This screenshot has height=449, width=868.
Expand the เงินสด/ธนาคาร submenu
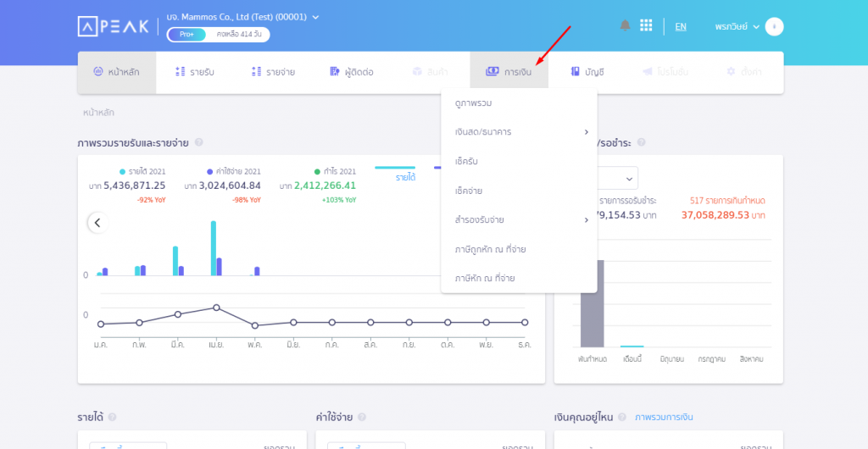(x=519, y=132)
